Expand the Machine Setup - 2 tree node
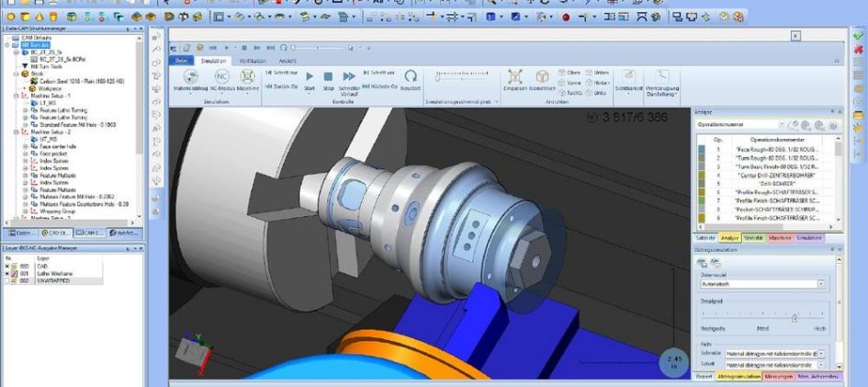This screenshot has width=868, height=387. coord(16,132)
